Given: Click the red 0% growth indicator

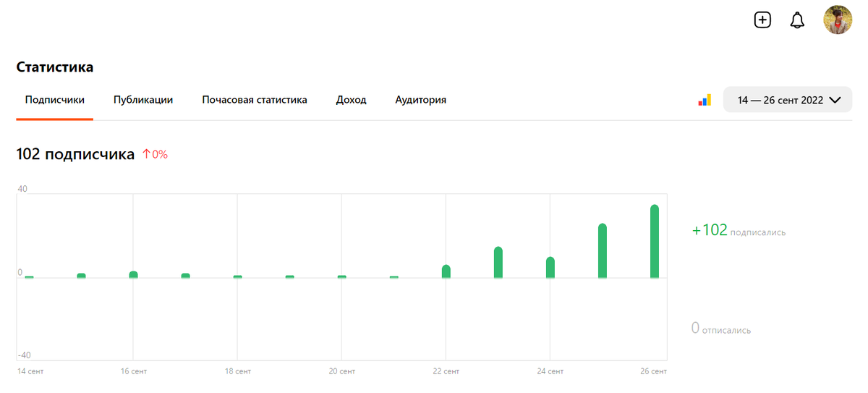Looking at the screenshot, I should click(155, 154).
